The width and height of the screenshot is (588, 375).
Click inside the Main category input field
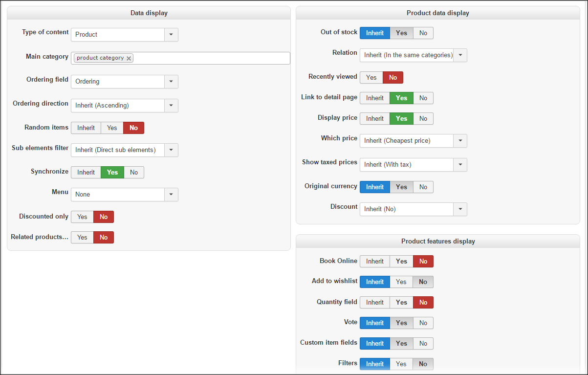[210, 58]
